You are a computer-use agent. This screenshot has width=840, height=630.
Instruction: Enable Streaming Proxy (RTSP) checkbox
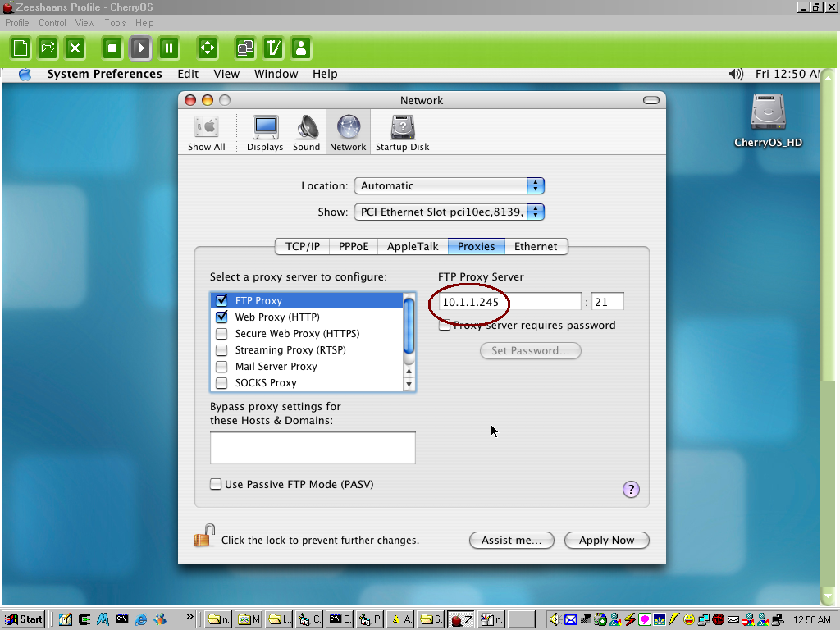click(221, 350)
